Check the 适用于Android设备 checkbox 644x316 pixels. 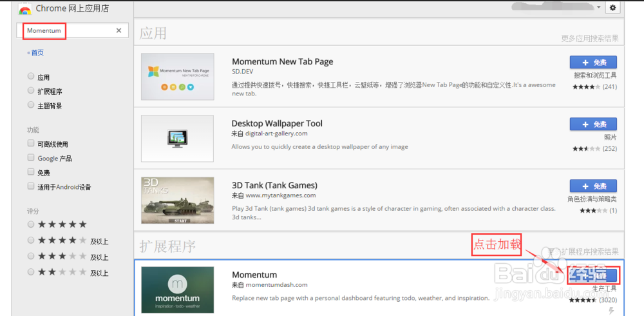31,186
